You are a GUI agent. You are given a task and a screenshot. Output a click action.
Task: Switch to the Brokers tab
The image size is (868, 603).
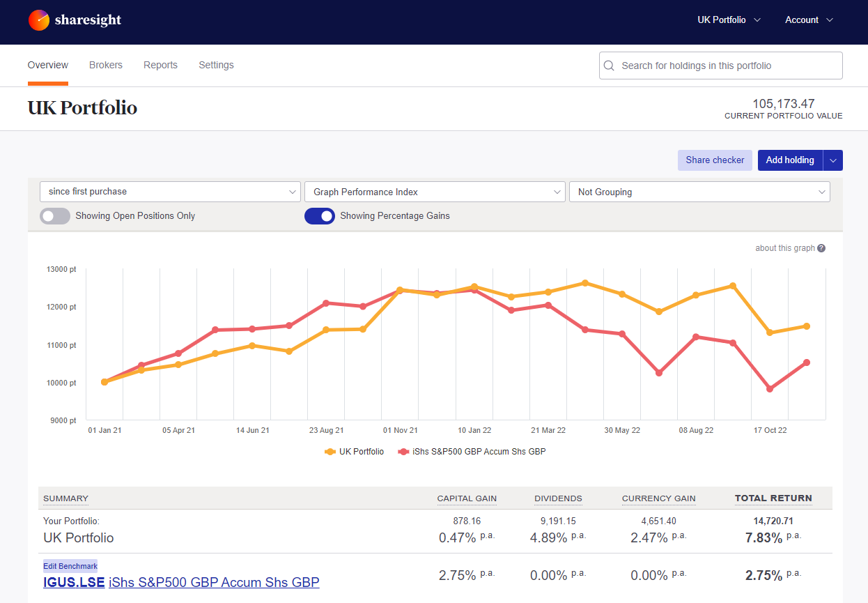click(x=106, y=65)
